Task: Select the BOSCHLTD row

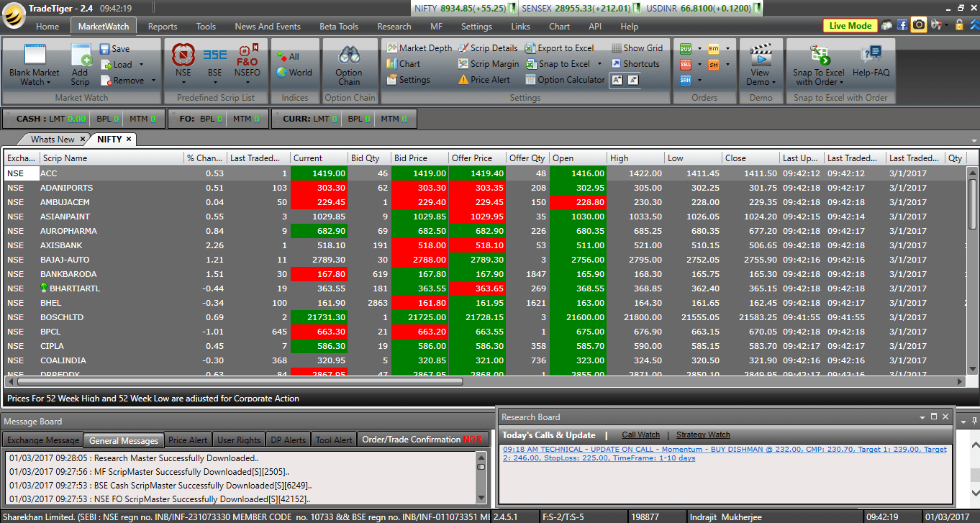Action: click(484, 317)
